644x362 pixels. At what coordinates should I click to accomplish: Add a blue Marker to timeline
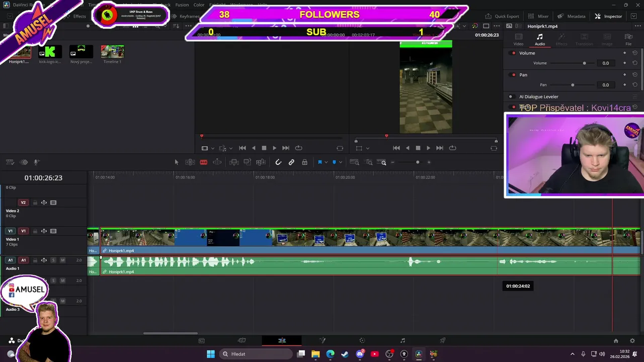click(x=334, y=162)
